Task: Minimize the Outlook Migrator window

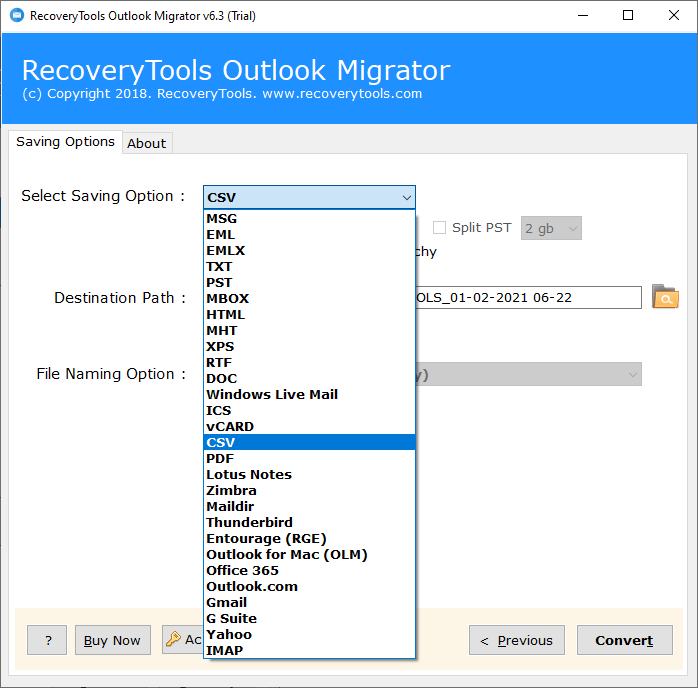Action: (x=583, y=16)
